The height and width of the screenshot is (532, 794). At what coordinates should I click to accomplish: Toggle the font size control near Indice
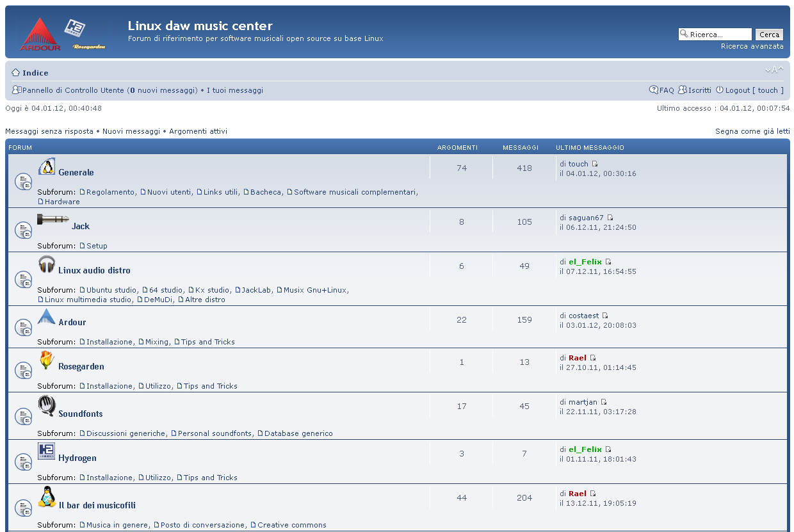[774, 70]
